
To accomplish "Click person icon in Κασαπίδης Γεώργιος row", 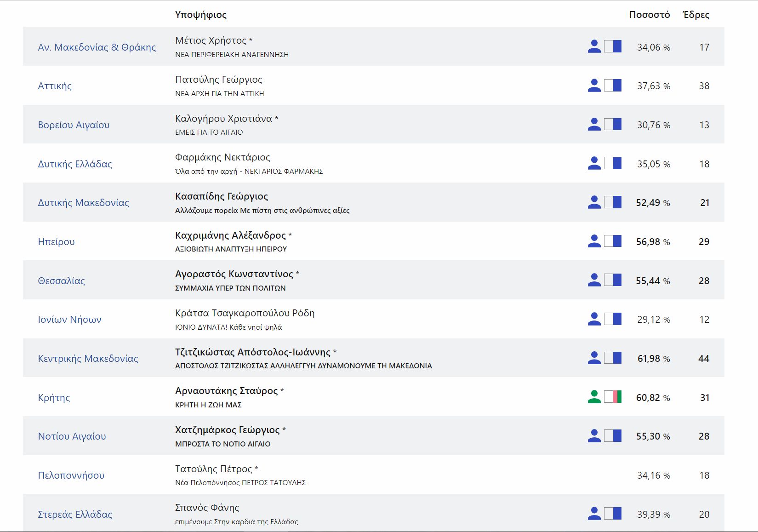I will point(594,202).
